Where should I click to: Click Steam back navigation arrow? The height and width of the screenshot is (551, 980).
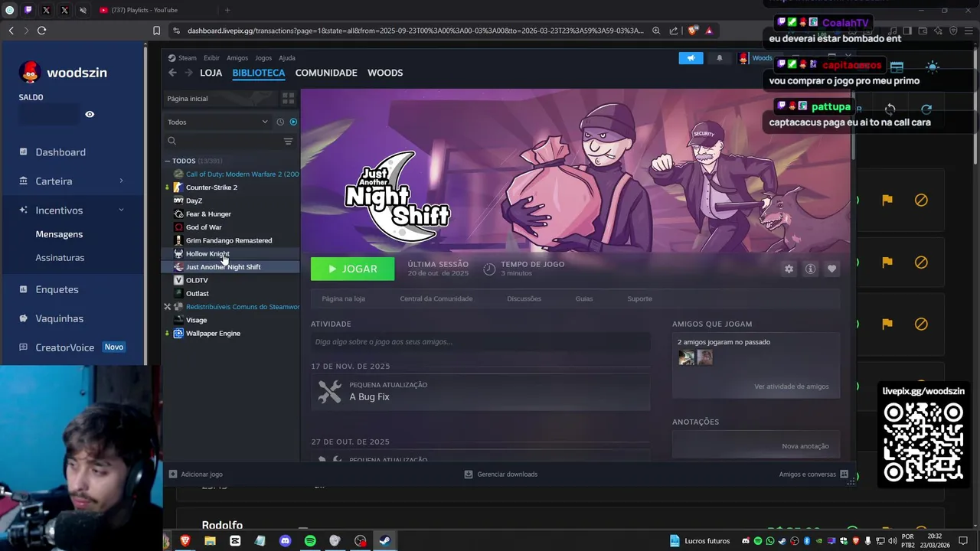pos(172,73)
